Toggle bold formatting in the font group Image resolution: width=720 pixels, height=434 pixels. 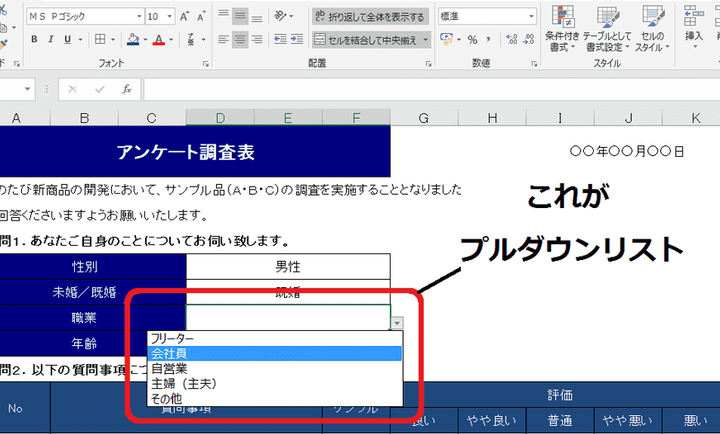(34, 40)
